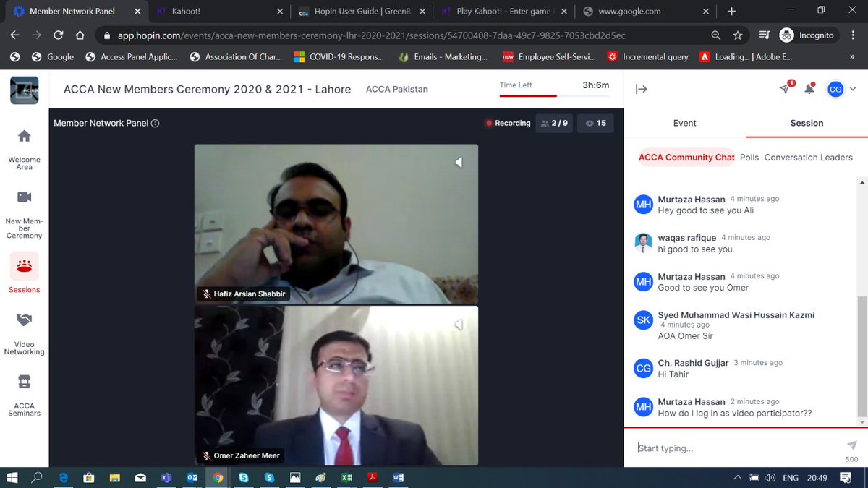Open the Polls tab
The width and height of the screenshot is (868, 488).
749,158
